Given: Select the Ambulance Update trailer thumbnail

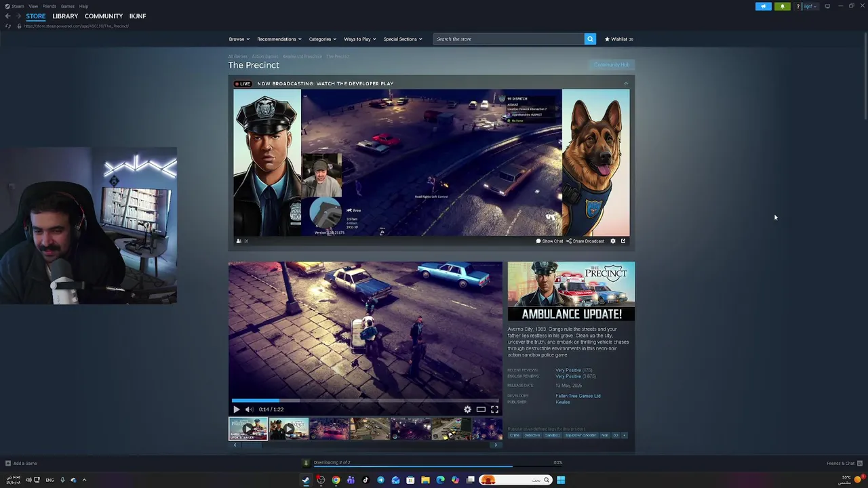Looking at the screenshot, I should pyautogui.click(x=248, y=429).
